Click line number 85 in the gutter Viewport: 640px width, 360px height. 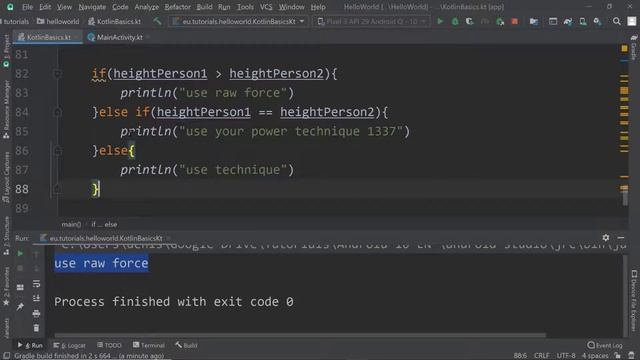(22, 131)
